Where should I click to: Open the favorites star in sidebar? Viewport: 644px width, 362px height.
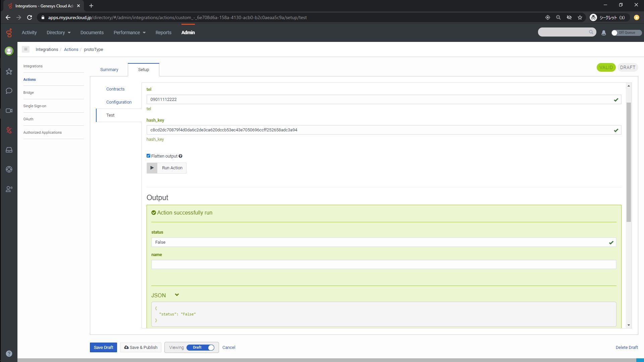click(9, 71)
